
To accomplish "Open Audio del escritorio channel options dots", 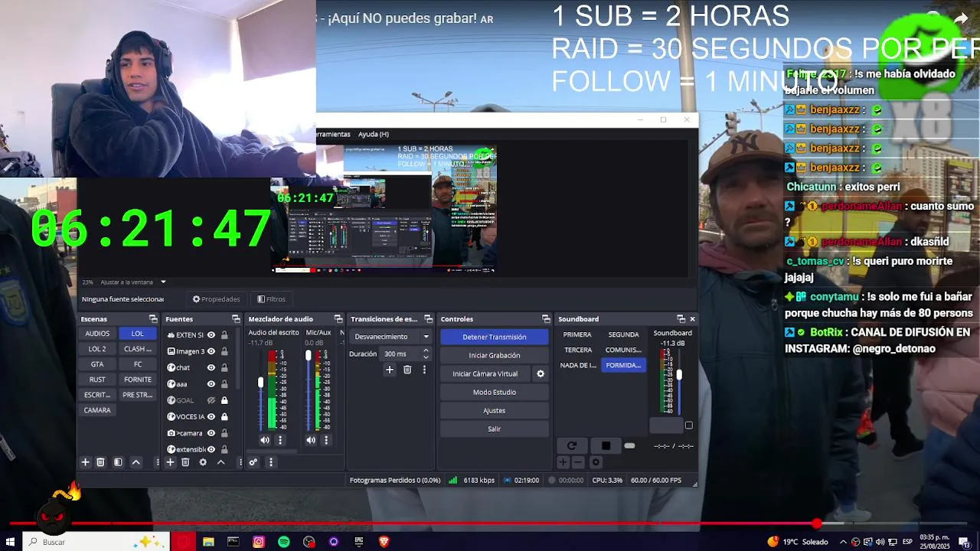I will click(280, 440).
